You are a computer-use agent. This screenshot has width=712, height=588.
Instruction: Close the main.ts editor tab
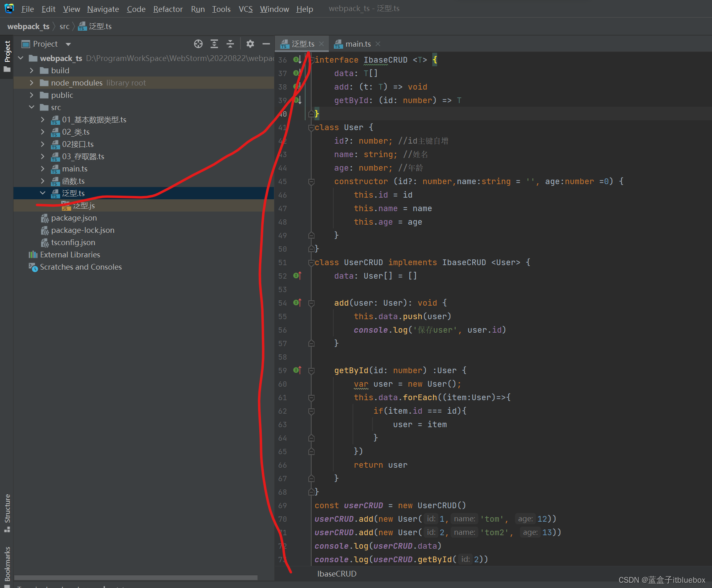378,44
